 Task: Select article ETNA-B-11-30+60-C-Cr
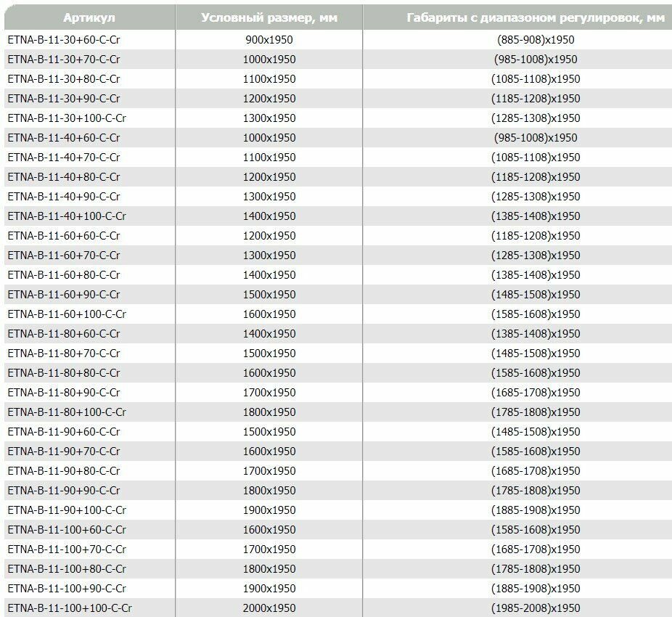coord(64,40)
